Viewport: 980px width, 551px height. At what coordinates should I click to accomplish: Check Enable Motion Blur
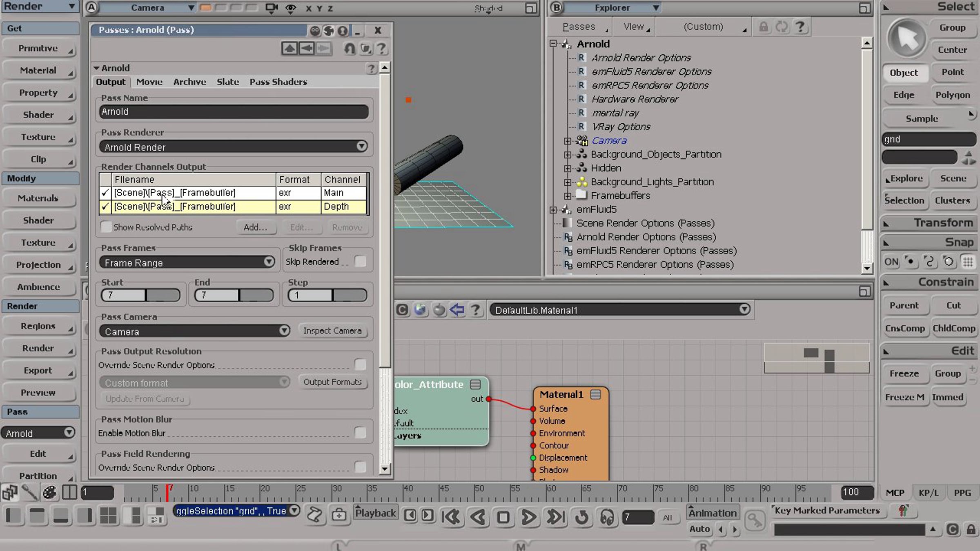click(360, 433)
